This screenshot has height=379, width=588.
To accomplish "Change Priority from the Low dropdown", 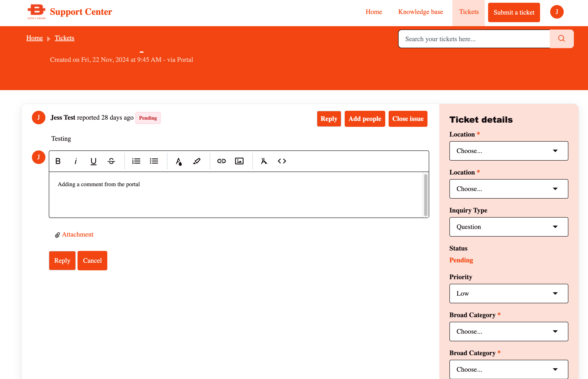I will coord(508,293).
